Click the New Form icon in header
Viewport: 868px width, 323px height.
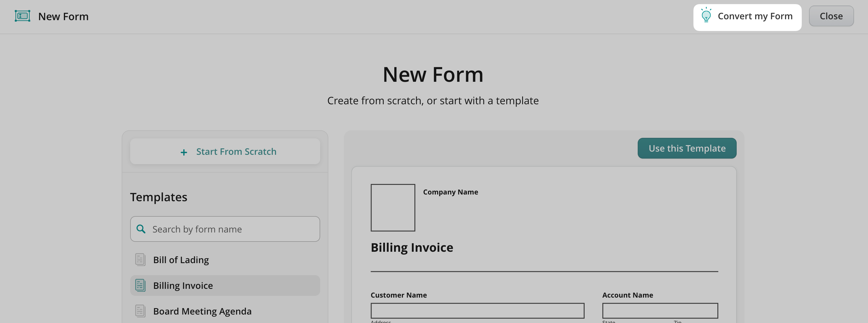pyautogui.click(x=22, y=16)
